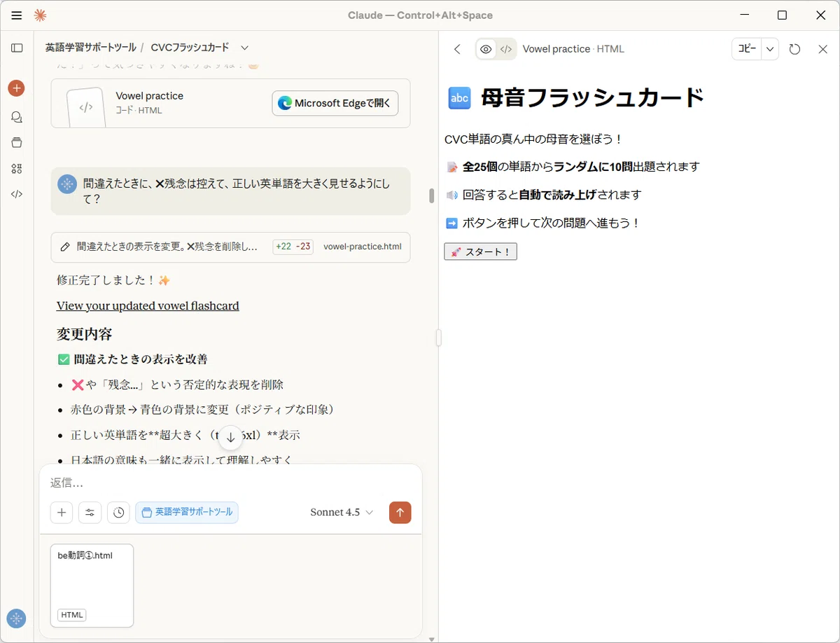Screen dimensions: 840x643
Task: Open the code icon in sidebar
Action: 17,194
